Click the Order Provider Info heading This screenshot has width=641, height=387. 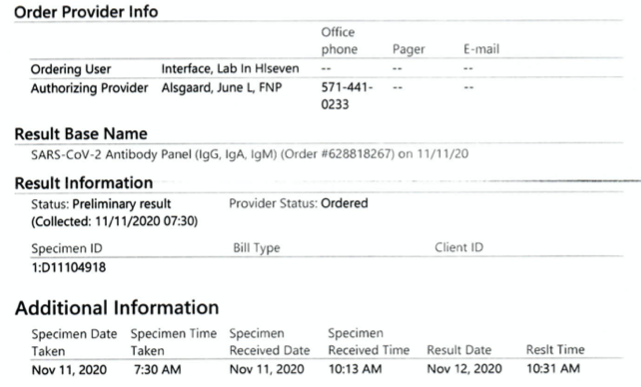tap(86, 12)
